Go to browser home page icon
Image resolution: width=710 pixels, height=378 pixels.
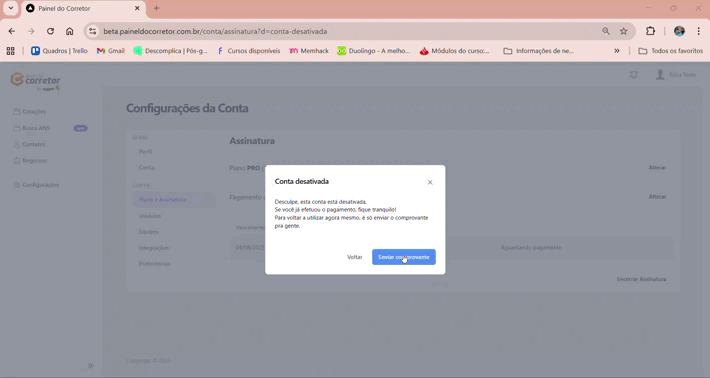(x=69, y=31)
